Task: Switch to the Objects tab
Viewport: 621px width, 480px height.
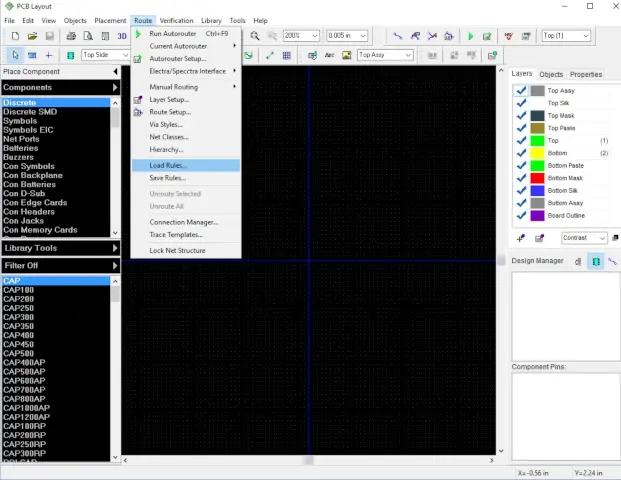Action: [x=551, y=74]
